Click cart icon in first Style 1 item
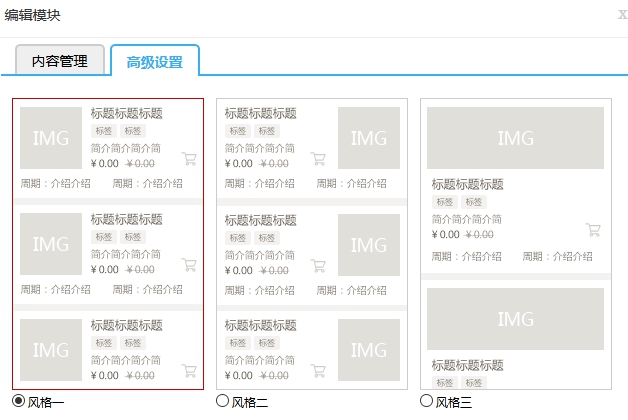 coord(189,158)
